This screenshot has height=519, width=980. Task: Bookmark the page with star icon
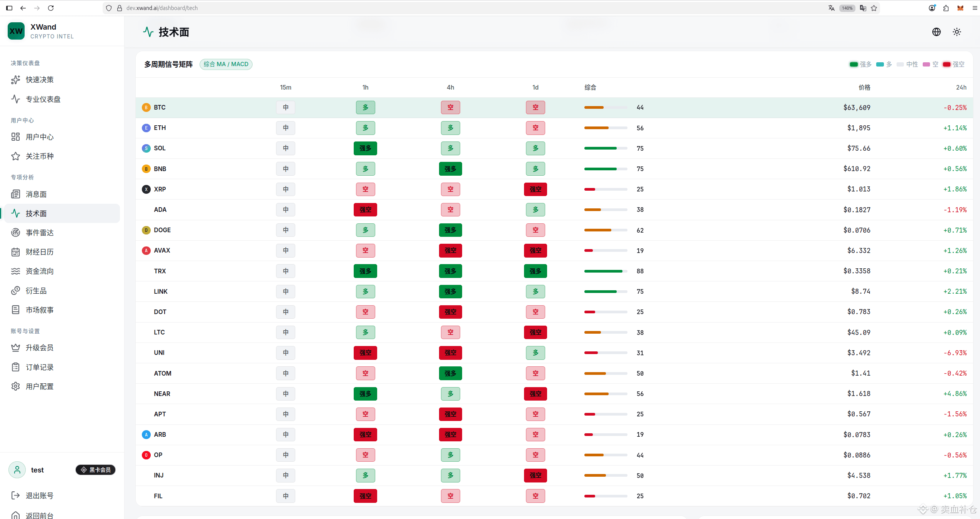tap(874, 8)
